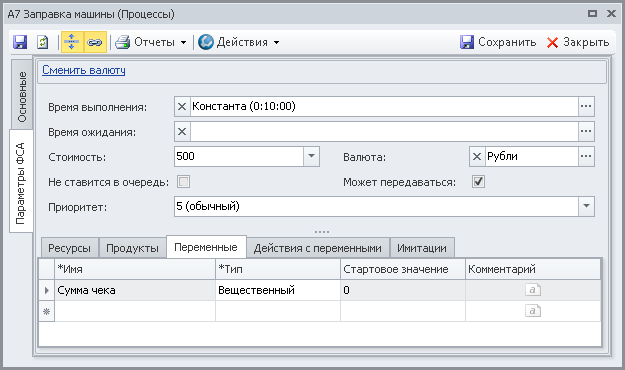Click the splitter dots above the tabs
This screenshot has width=625, height=370.
pyautogui.click(x=322, y=232)
